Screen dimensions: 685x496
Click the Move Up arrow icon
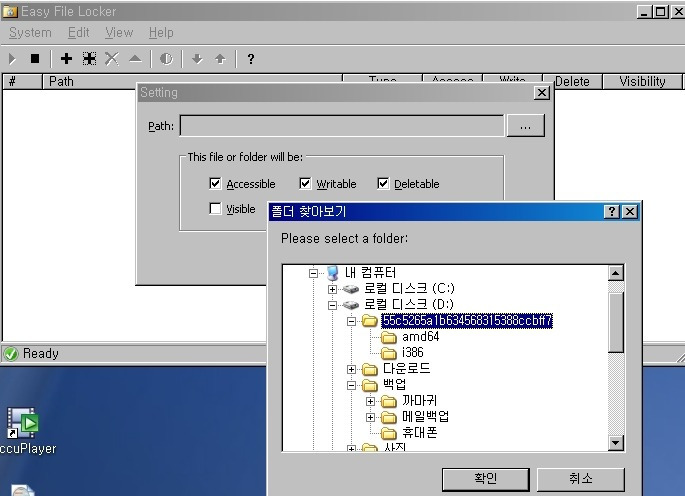click(220, 59)
